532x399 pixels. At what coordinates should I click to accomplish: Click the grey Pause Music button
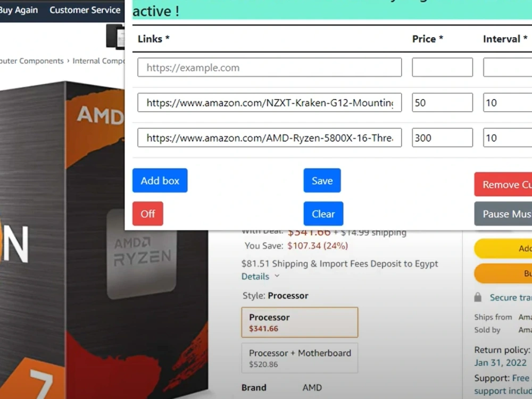(503, 214)
